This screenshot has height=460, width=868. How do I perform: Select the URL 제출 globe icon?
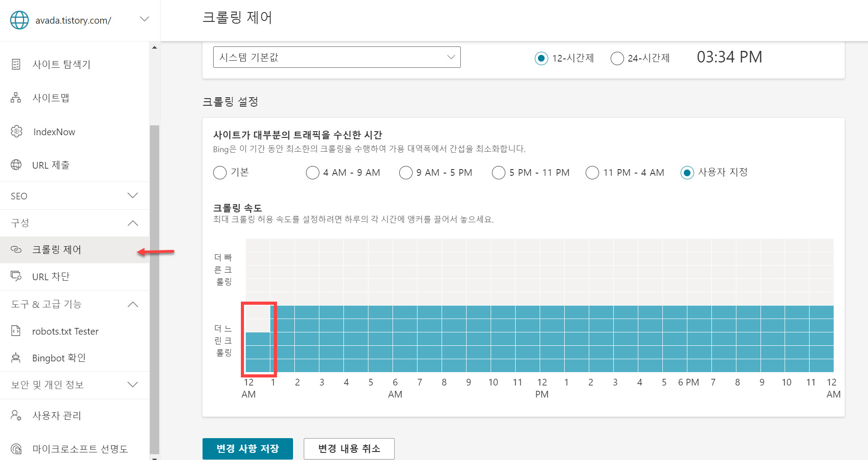pyautogui.click(x=17, y=165)
